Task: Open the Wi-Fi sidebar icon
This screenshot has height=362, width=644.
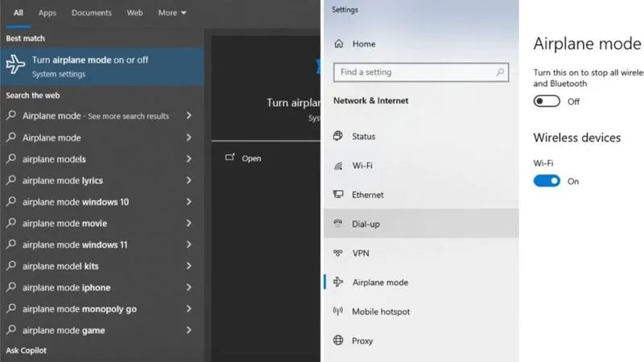Action: click(338, 166)
